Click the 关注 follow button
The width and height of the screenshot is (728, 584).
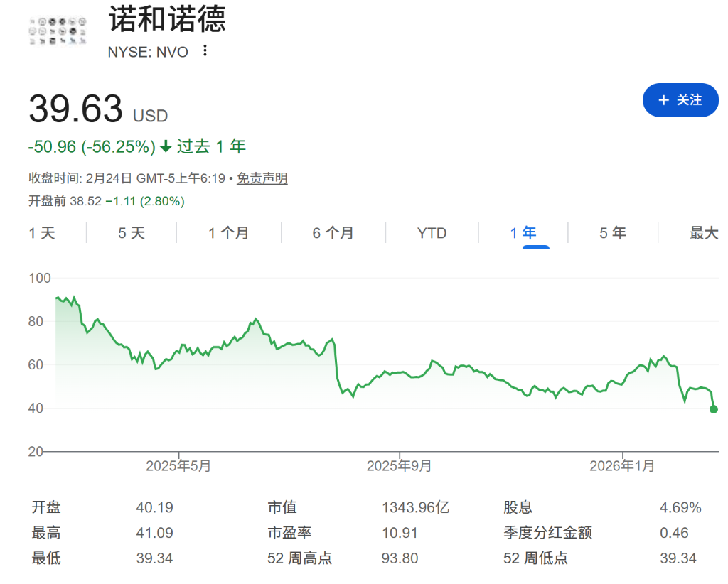pyautogui.click(x=680, y=100)
